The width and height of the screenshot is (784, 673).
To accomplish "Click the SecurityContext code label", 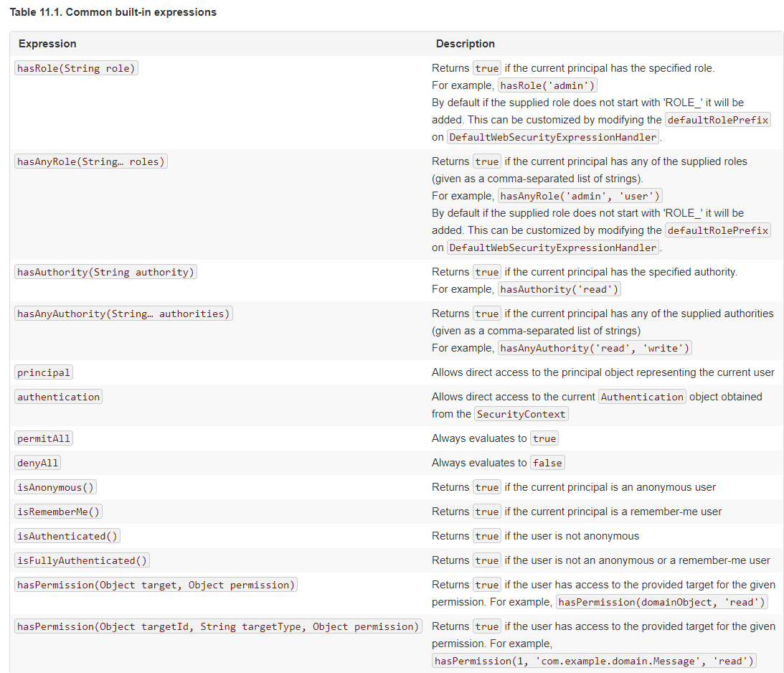I will pyautogui.click(x=521, y=414).
